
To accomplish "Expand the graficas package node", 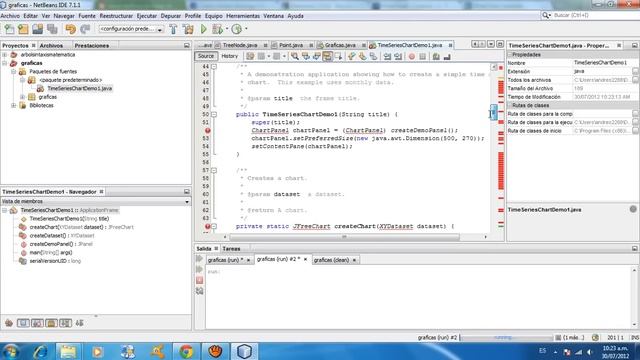I will [x=22, y=97].
